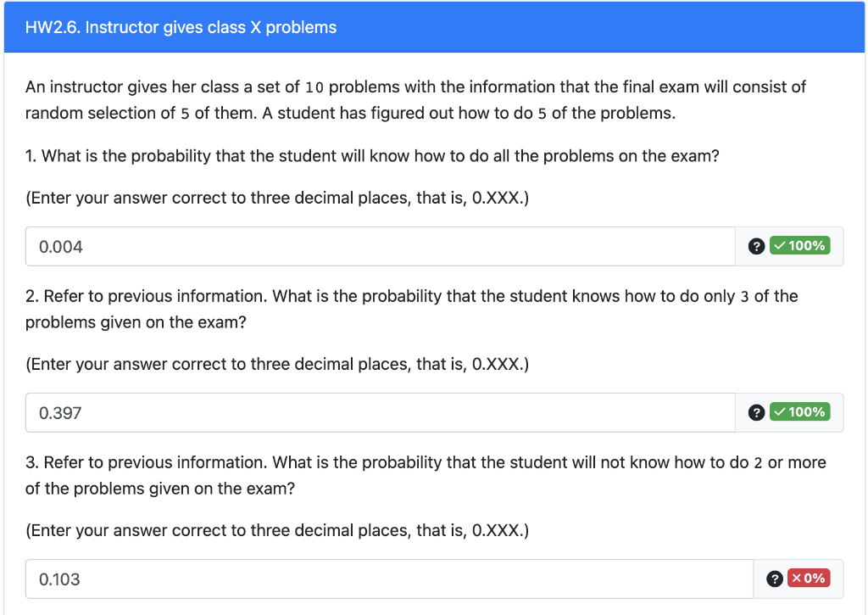Click the help icon beside the 0.103 answer
Screen dimensions: 868x615
click(x=773, y=579)
